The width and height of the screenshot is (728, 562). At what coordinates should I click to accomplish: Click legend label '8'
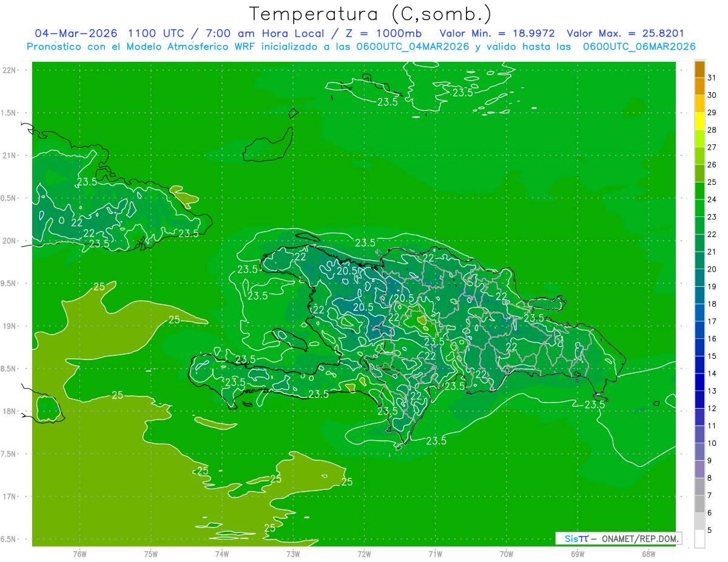[x=710, y=478]
